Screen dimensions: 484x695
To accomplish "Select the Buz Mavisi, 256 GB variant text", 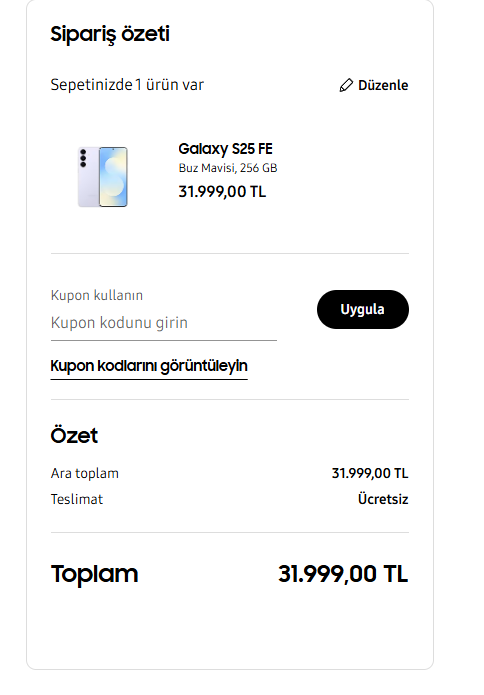I will pos(228,168).
